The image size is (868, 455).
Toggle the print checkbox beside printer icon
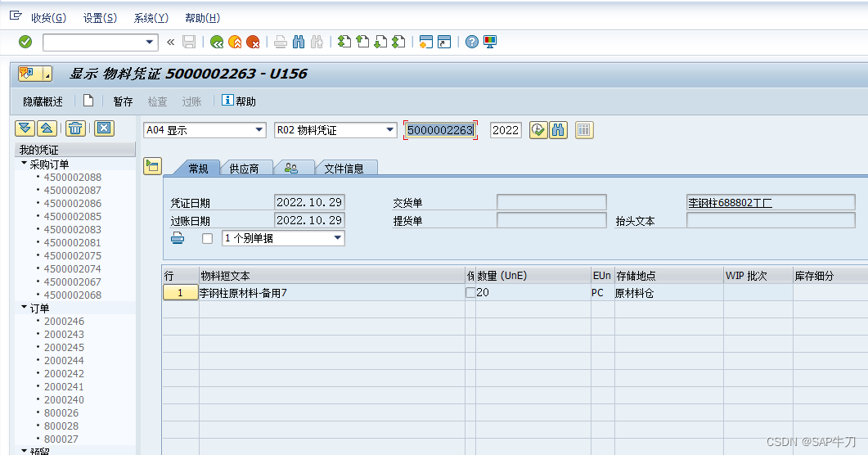tap(208, 239)
